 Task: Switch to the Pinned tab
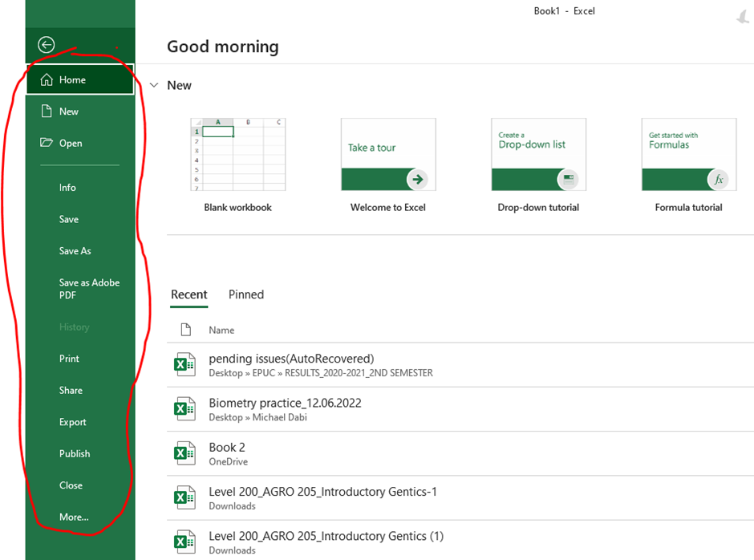click(246, 294)
